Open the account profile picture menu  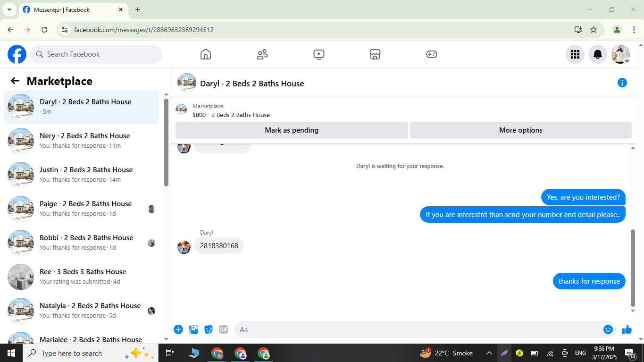pos(620,54)
